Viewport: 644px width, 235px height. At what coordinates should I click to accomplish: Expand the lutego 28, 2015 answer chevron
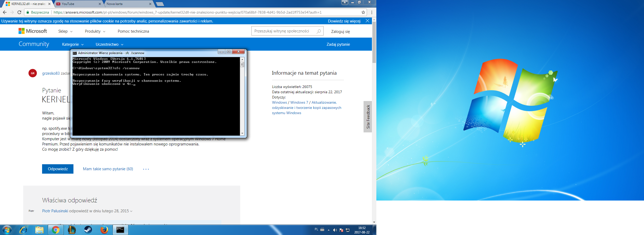pos(131,211)
